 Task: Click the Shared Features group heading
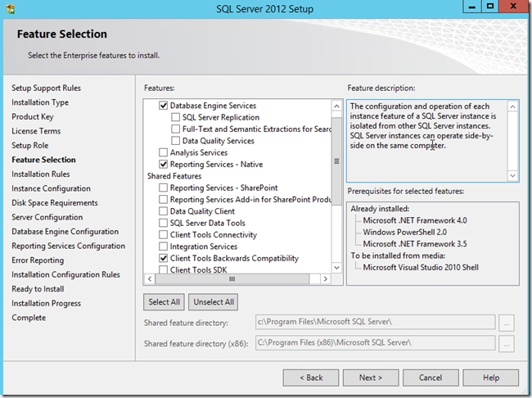(x=174, y=176)
